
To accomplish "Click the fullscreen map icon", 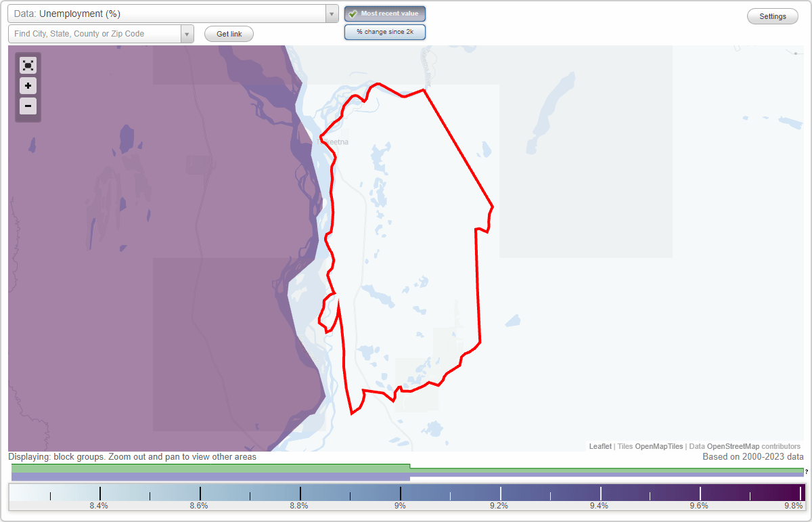I will click(x=28, y=65).
